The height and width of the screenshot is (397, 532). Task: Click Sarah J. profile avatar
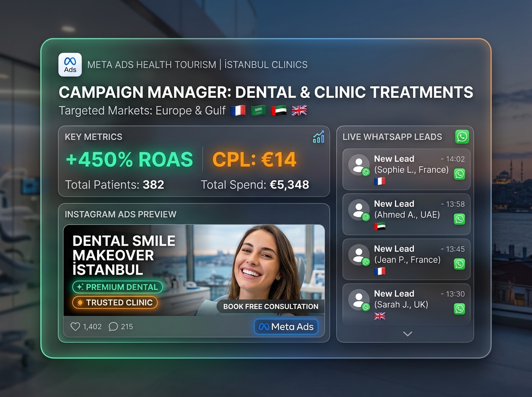pyautogui.click(x=359, y=300)
